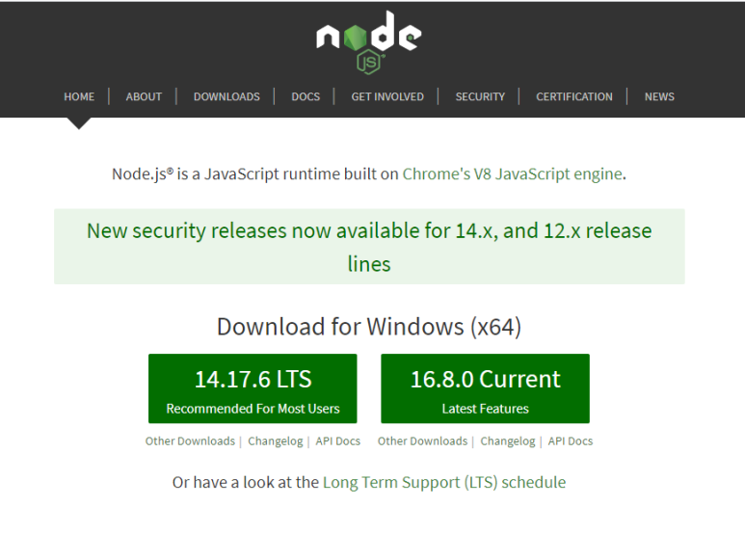Open Other Downloads under 16.8.0 Current
Viewport: 745px width, 560px height.
pyautogui.click(x=422, y=440)
